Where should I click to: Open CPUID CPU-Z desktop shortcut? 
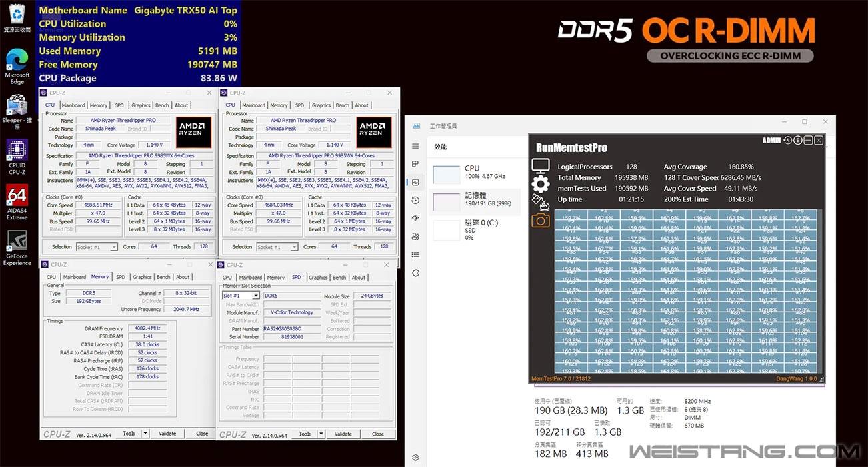click(17, 155)
